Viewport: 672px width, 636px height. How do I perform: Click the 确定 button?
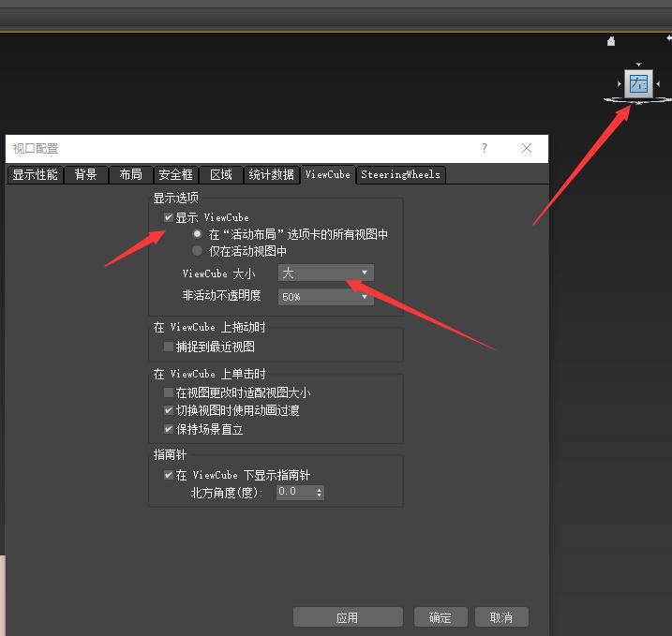[x=441, y=617]
